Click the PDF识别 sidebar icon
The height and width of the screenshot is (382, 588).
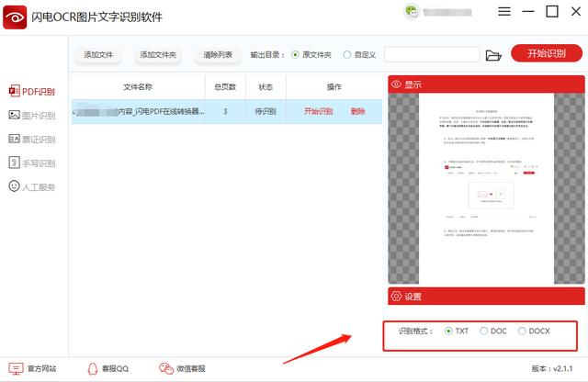[14, 91]
